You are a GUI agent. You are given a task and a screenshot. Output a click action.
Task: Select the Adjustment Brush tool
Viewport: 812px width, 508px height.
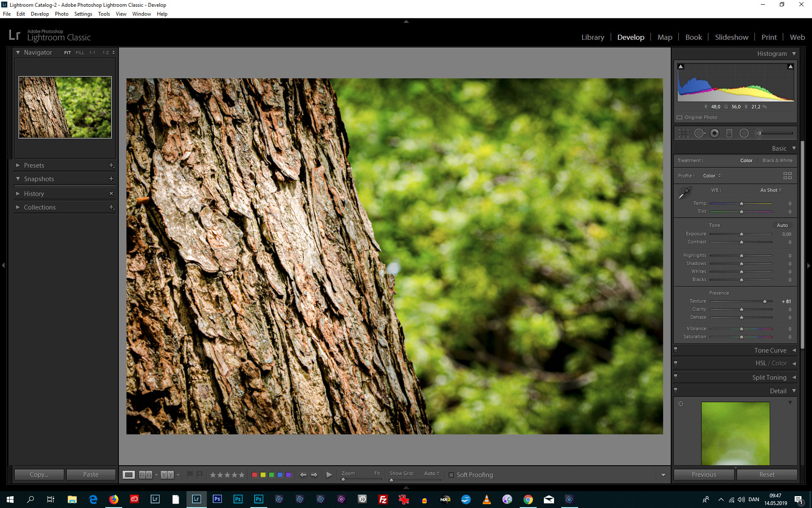tap(759, 133)
